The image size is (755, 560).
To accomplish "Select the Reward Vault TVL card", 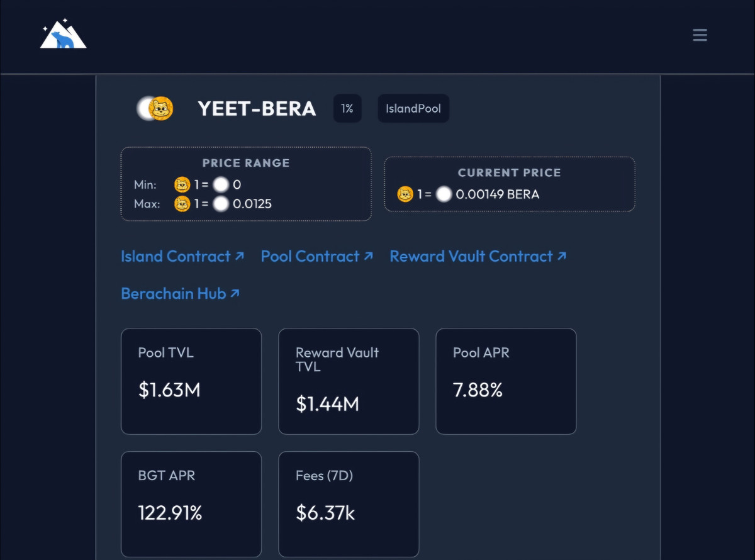I will 349,381.
